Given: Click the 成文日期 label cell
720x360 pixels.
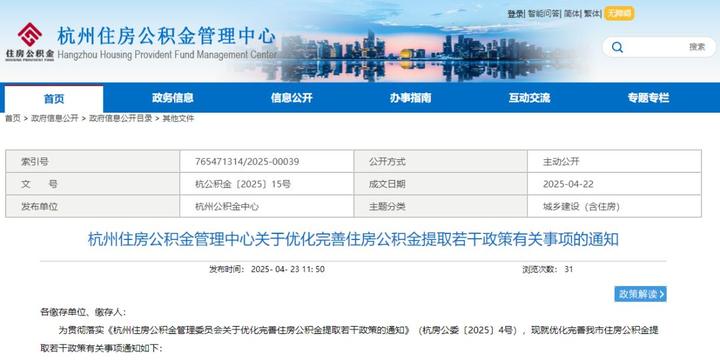Looking at the screenshot, I should click(x=441, y=184).
